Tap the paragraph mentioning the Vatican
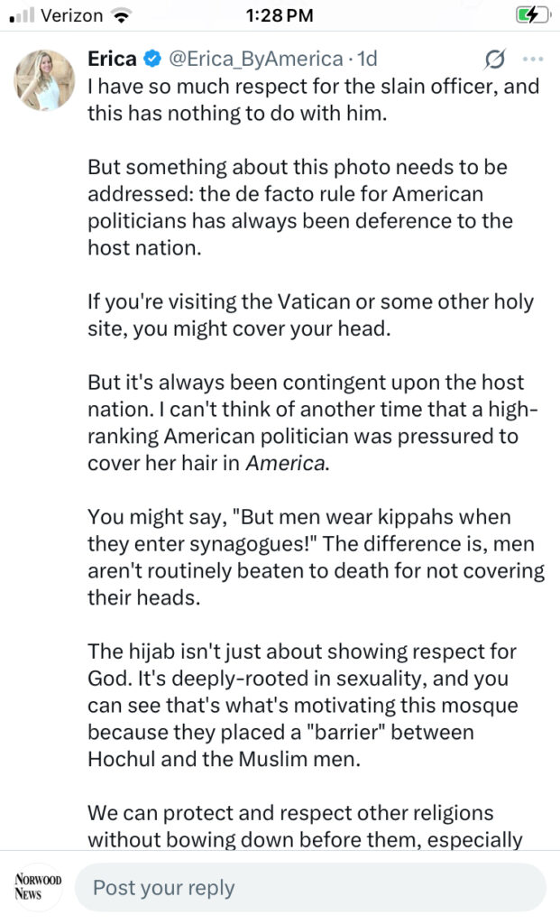The width and height of the screenshot is (560, 924). pos(310,315)
